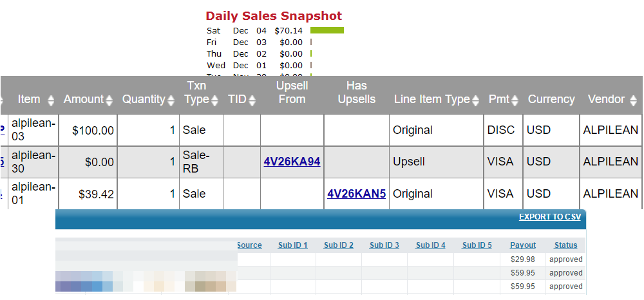Sort lower table by Payout header
The image size is (644, 300).
tap(523, 245)
